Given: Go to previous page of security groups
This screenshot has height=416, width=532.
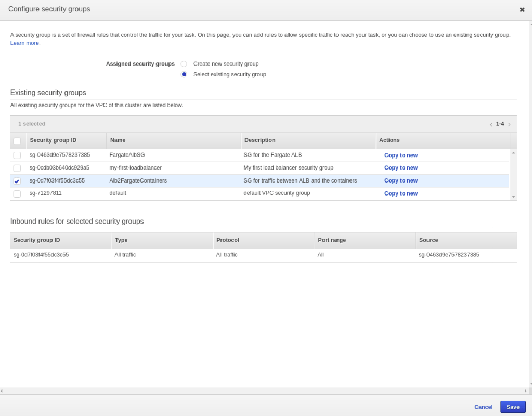Looking at the screenshot, I should [x=491, y=124].
